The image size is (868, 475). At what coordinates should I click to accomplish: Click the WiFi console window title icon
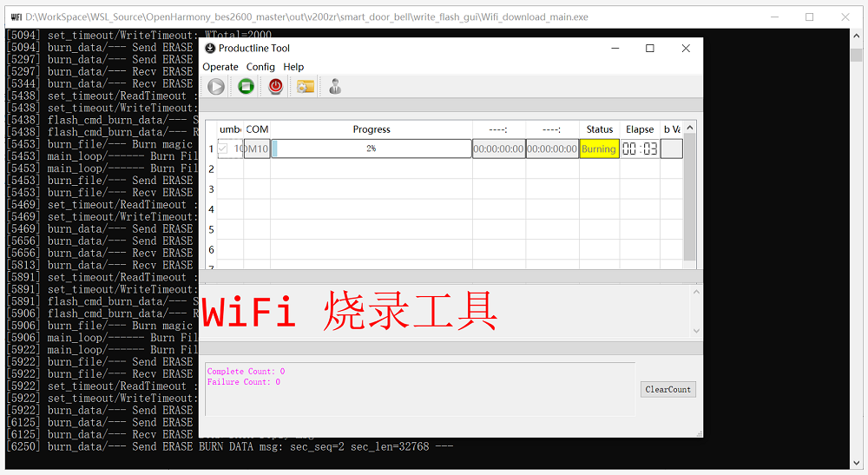coord(16,16)
